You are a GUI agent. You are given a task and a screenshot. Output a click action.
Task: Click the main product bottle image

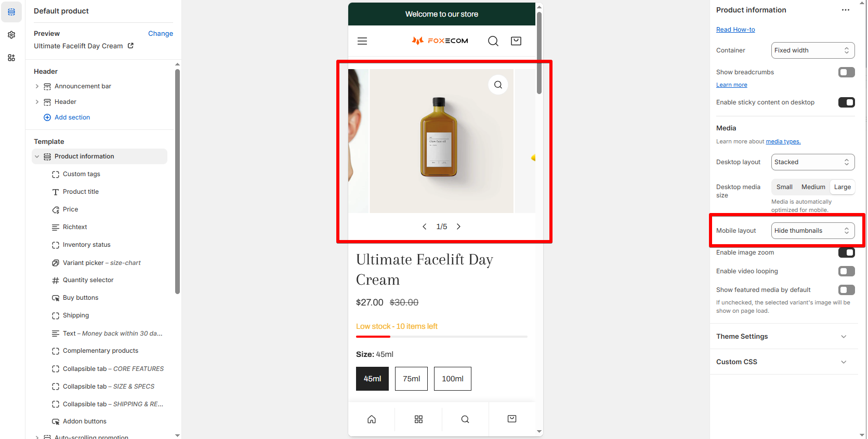(x=441, y=141)
